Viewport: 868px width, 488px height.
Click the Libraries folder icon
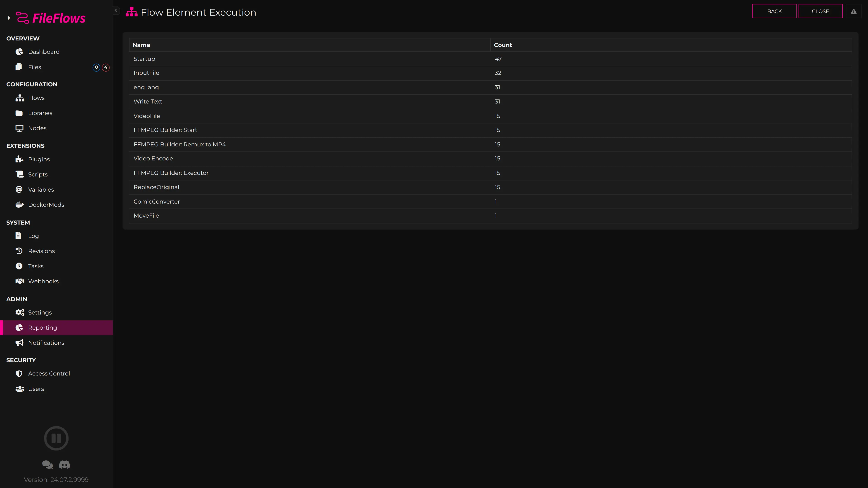pyautogui.click(x=19, y=113)
